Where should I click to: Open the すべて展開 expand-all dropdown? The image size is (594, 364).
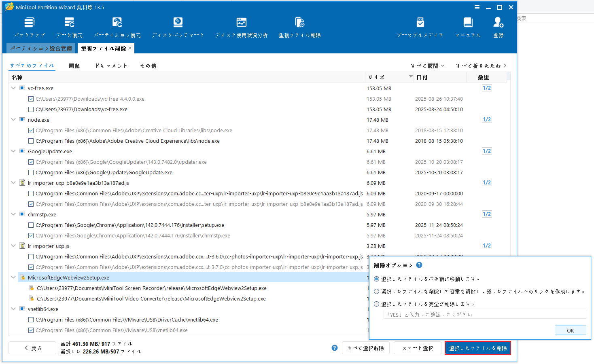click(427, 65)
